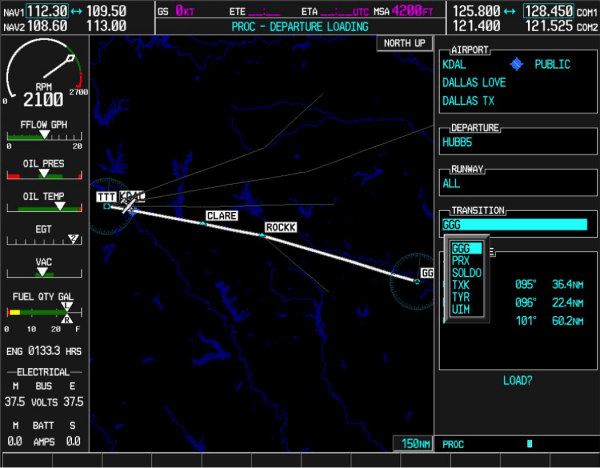
Task: Click the page indicator box beside PROC
Action: tap(530, 444)
